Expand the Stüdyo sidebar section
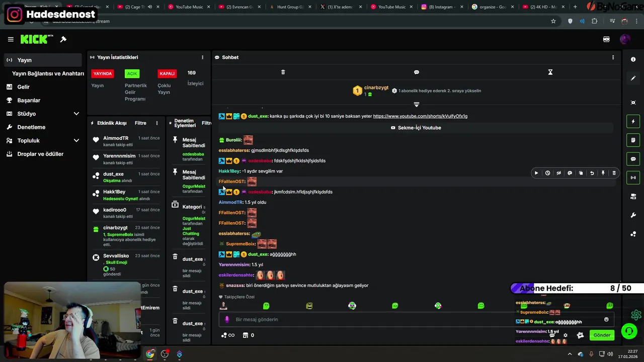This screenshot has width=644, height=362. tap(76, 114)
